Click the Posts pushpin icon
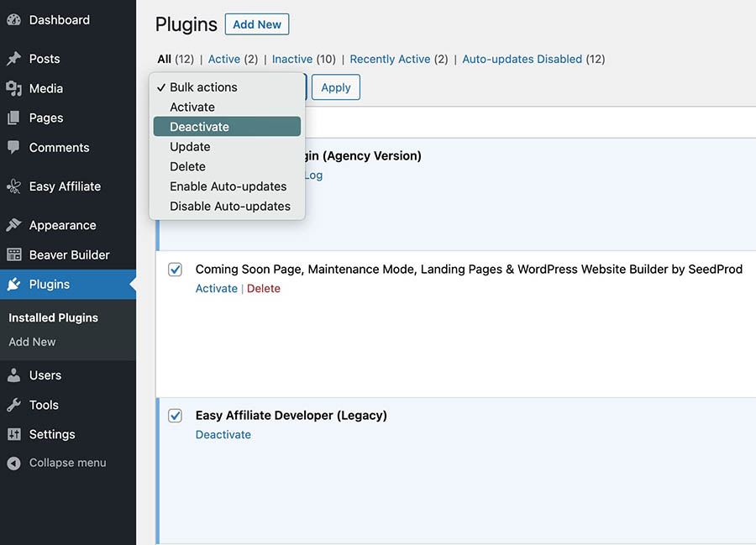 click(x=13, y=59)
